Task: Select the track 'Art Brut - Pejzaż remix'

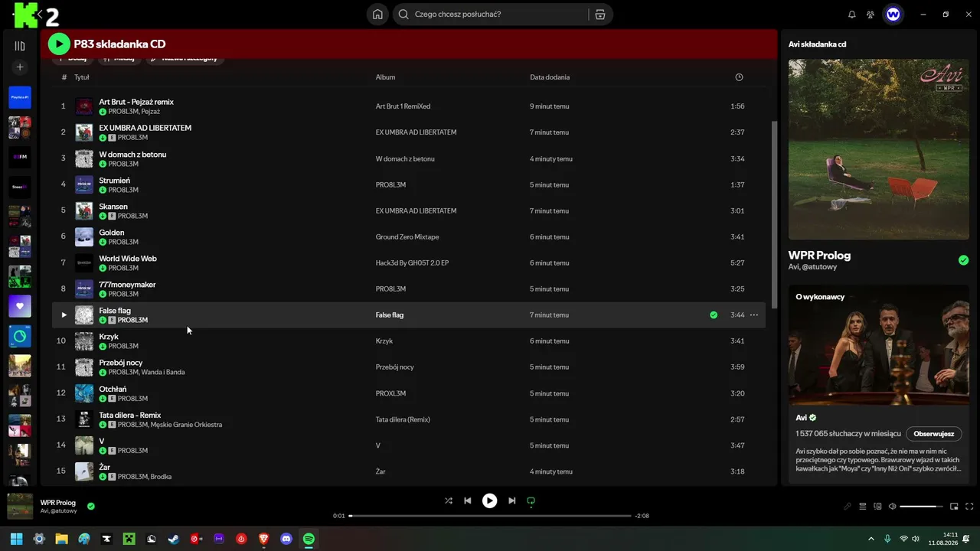Action: click(136, 102)
